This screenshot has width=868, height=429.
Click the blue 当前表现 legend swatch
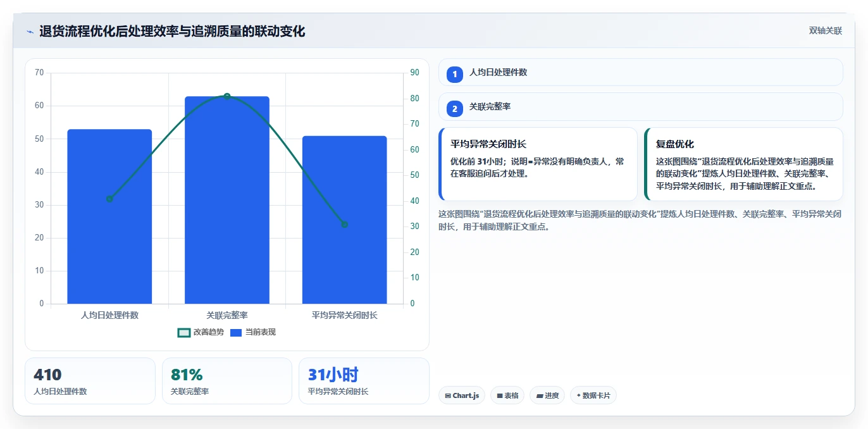(x=236, y=332)
